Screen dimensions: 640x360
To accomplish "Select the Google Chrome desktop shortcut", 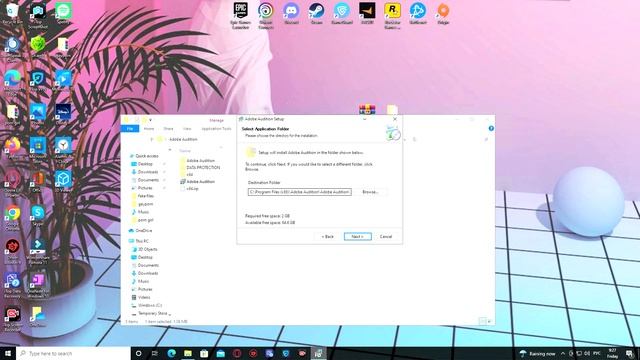I will coord(12,218).
